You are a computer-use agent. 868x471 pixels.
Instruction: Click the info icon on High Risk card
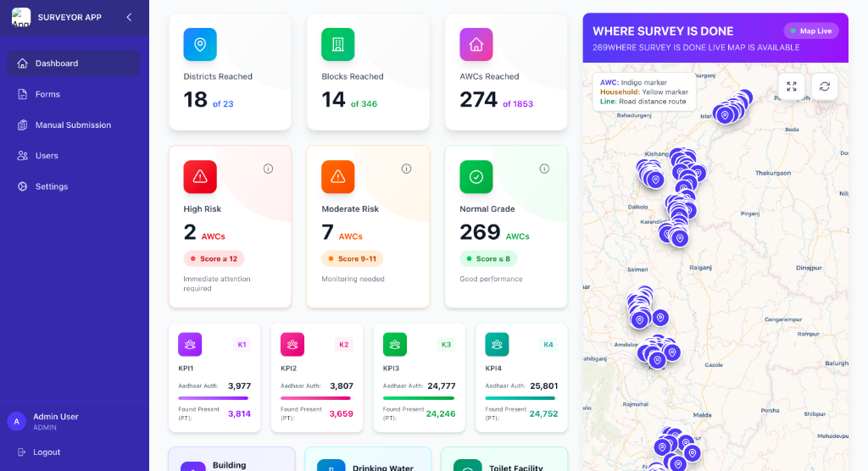(x=269, y=169)
